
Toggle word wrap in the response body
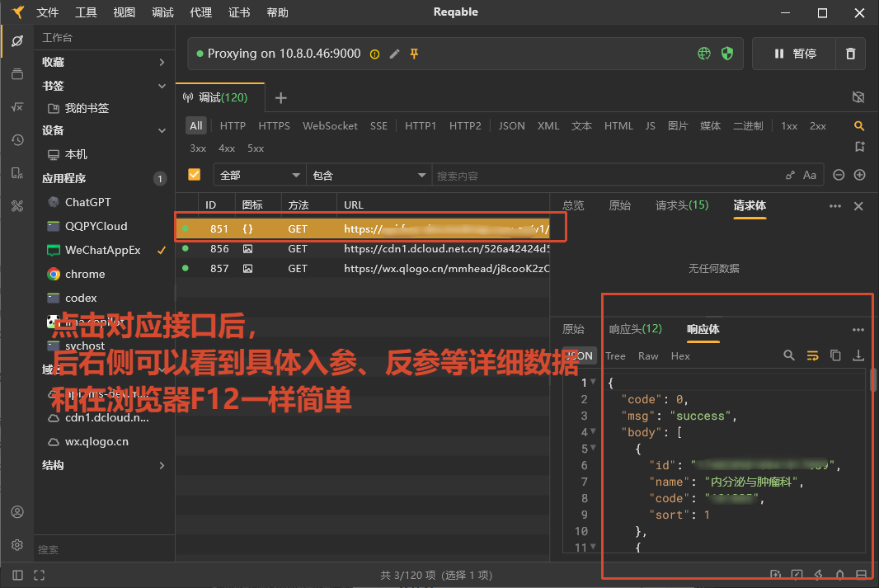pyautogui.click(x=812, y=355)
